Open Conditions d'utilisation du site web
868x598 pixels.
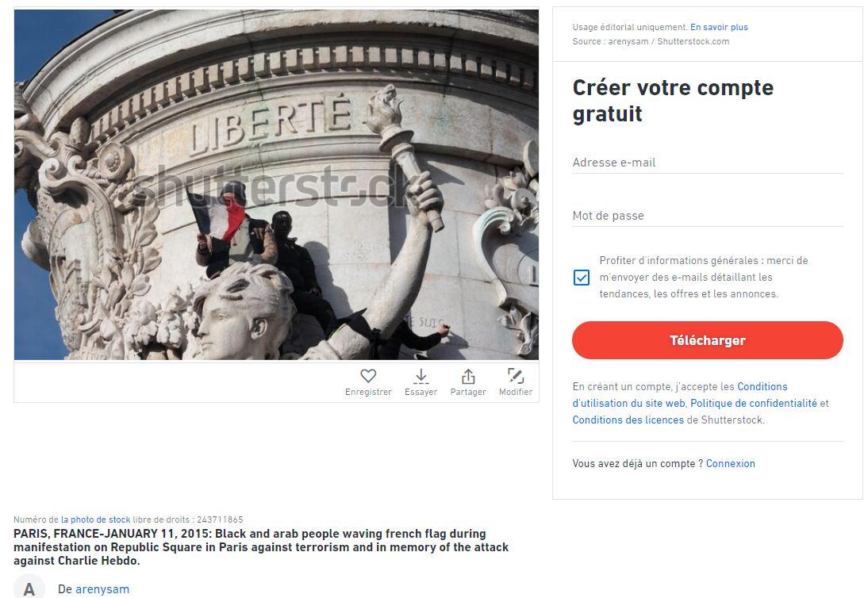[680, 395]
